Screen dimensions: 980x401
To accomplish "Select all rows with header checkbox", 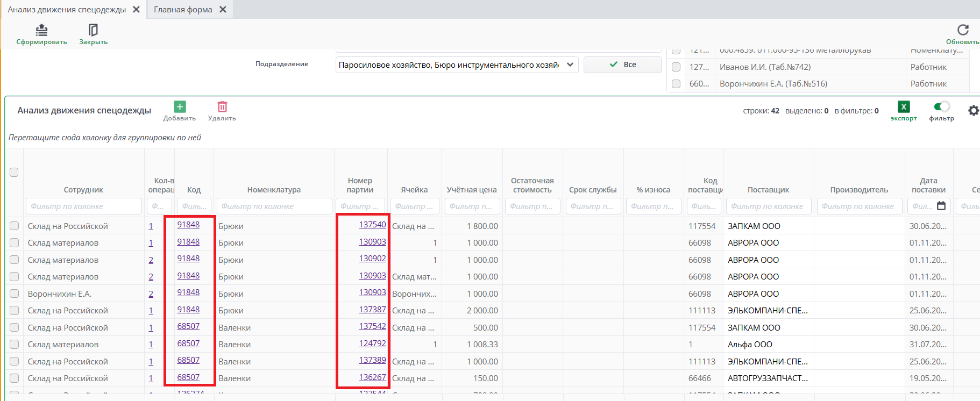I will (14, 173).
